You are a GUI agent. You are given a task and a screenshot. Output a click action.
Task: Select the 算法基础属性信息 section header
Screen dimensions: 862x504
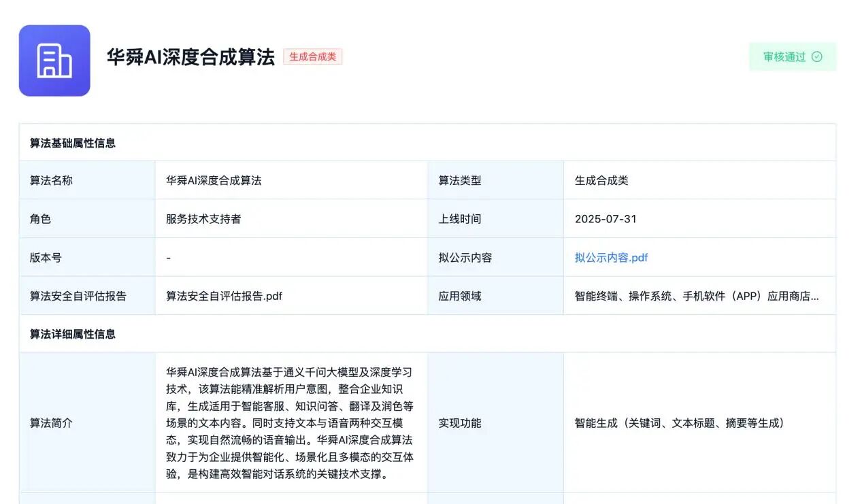pos(73,143)
